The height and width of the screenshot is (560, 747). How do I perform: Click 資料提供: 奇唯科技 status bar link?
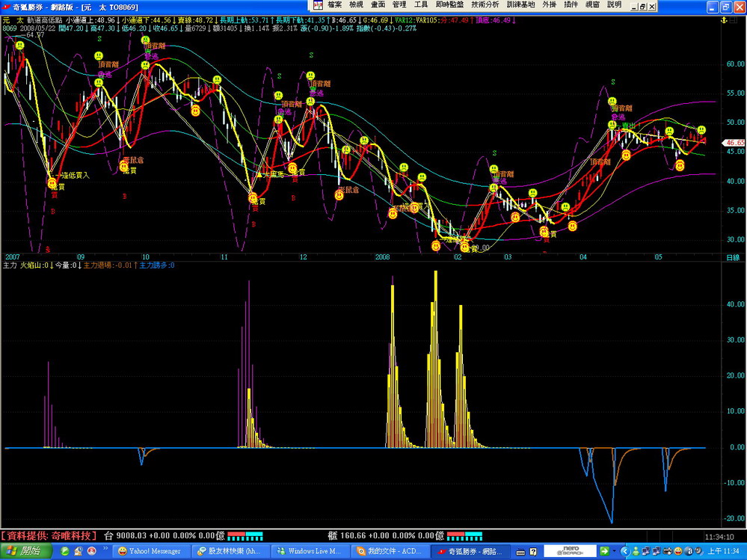[x=49, y=535]
